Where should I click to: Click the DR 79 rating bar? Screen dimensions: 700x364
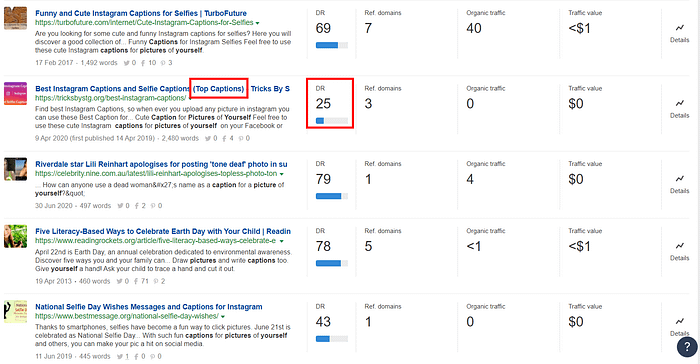[332, 197]
